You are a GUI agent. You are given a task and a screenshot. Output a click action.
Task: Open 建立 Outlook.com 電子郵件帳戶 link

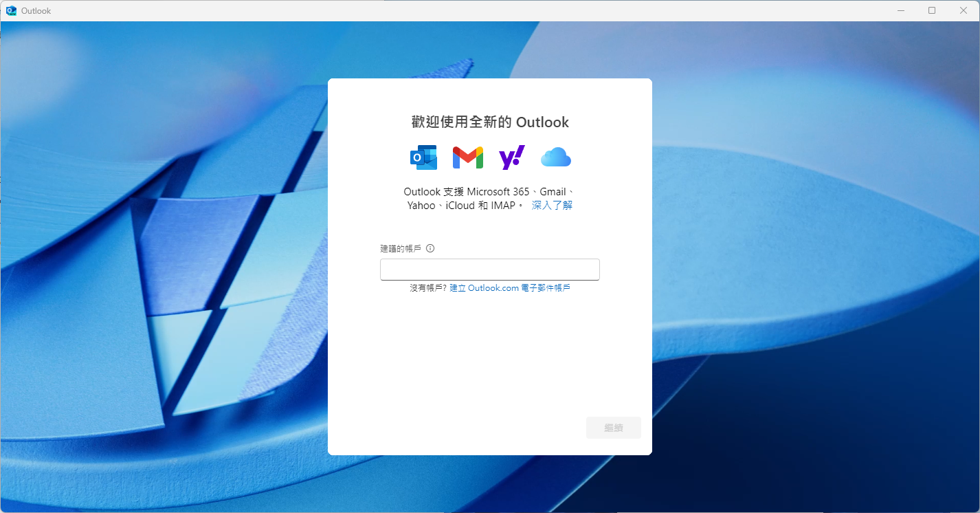click(x=510, y=288)
